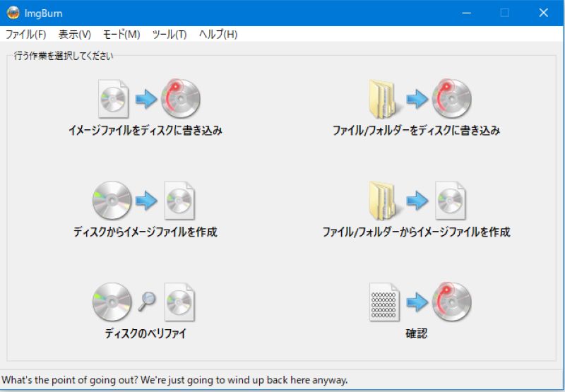Select the イメージファイルをディスクに書き込み label
The width and height of the screenshot is (565, 392).
tap(145, 131)
